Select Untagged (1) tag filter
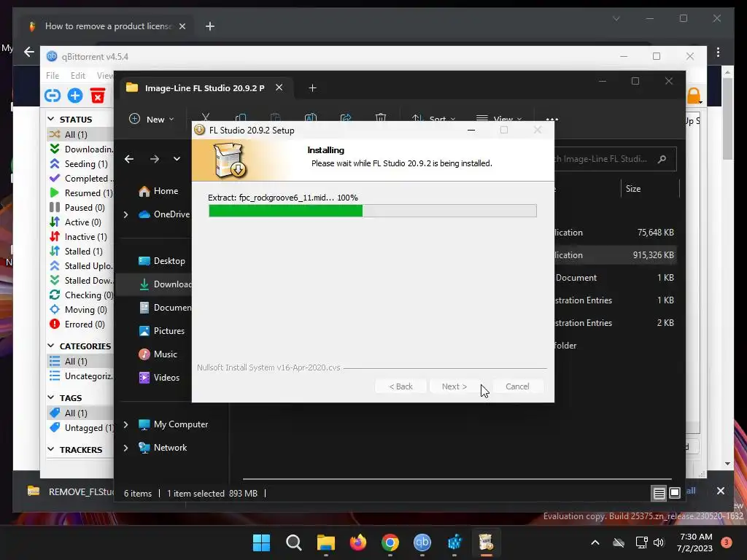Image resolution: width=747 pixels, height=560 pixels. [x=81, y=427]
